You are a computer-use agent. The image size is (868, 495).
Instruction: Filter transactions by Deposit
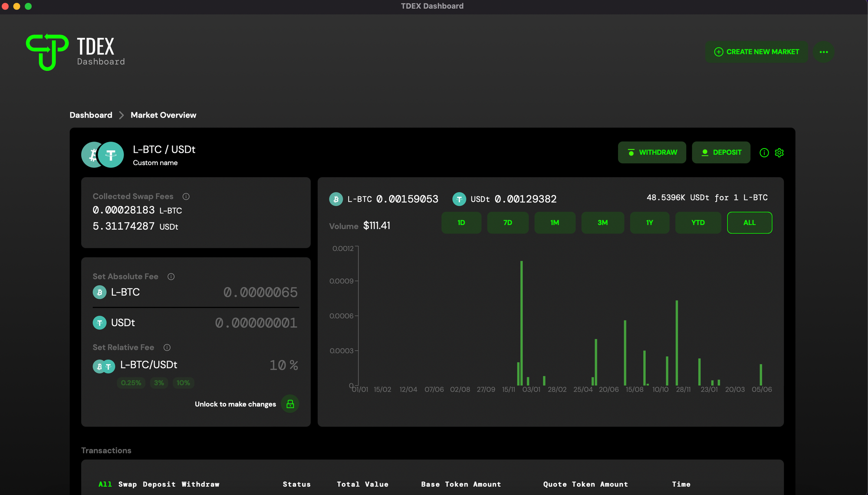[159, 485]
